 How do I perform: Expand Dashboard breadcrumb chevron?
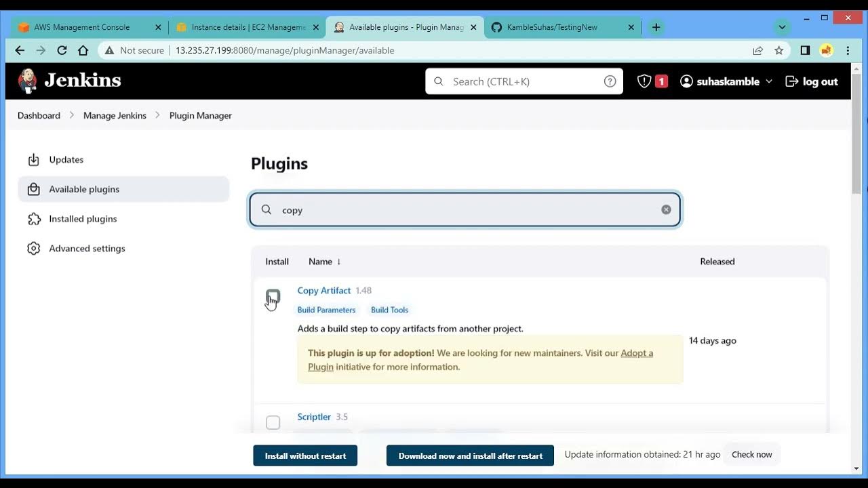(71, 115)
